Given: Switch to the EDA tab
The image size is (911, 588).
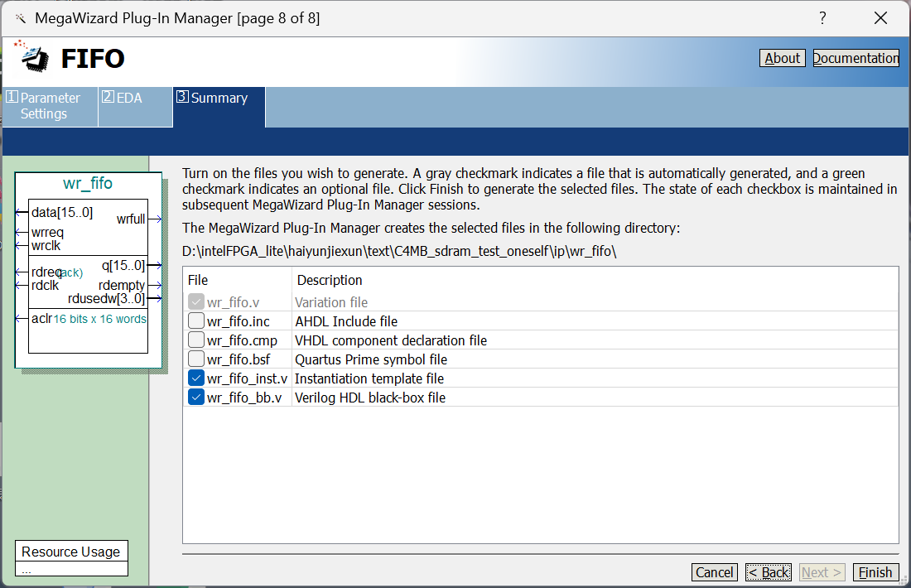Looking at the screenshot, I should pos(135,106).
